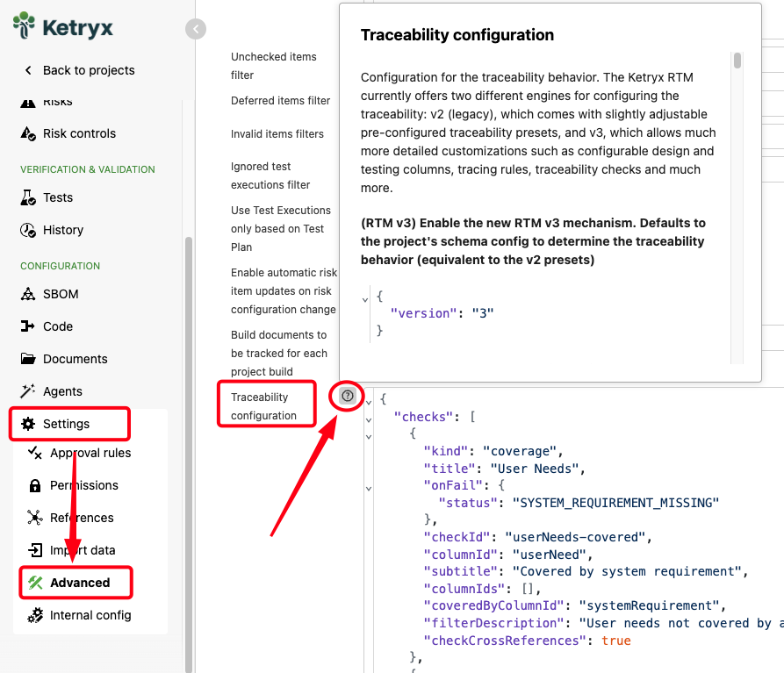The image size is (784, 673).
Task: Click the "userNeeds-covered" checkId value
Action: 575,537
